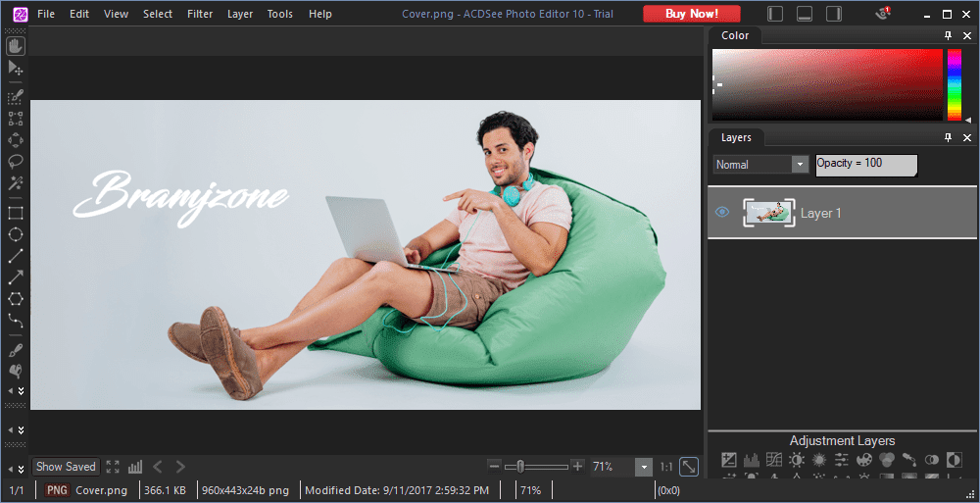Set zoom to 1:1 actual size
The height and width of the screenshot is (503, 980).
[666, 467]
